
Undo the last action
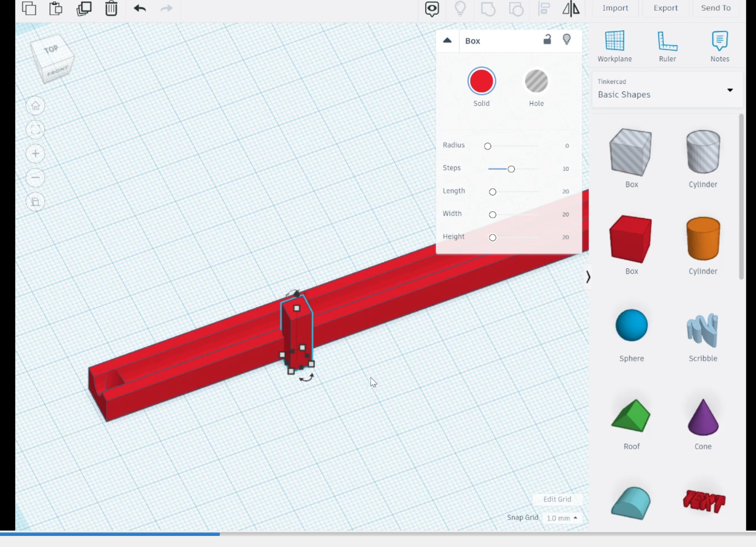pyautogui.click(x=140, y=8)
